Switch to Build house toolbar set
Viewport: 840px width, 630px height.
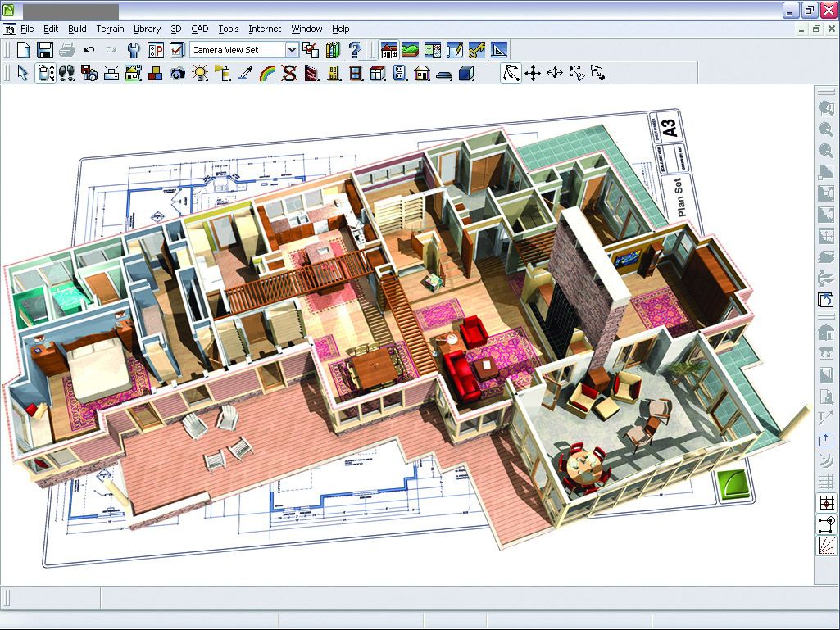click(x=389, y=50)
